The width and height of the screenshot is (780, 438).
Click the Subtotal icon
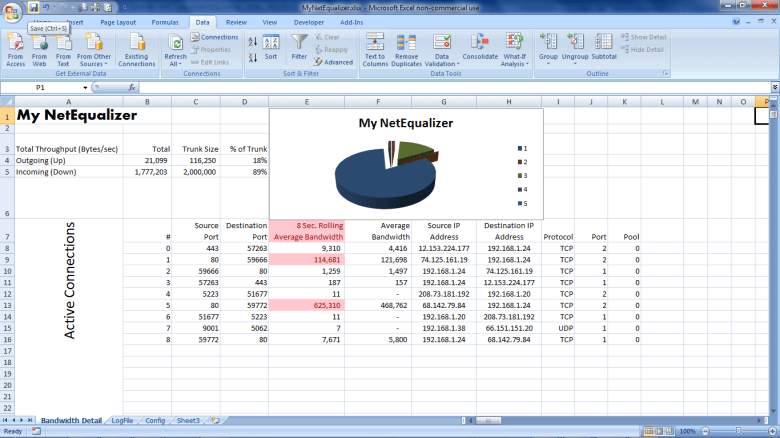[604, 47]
